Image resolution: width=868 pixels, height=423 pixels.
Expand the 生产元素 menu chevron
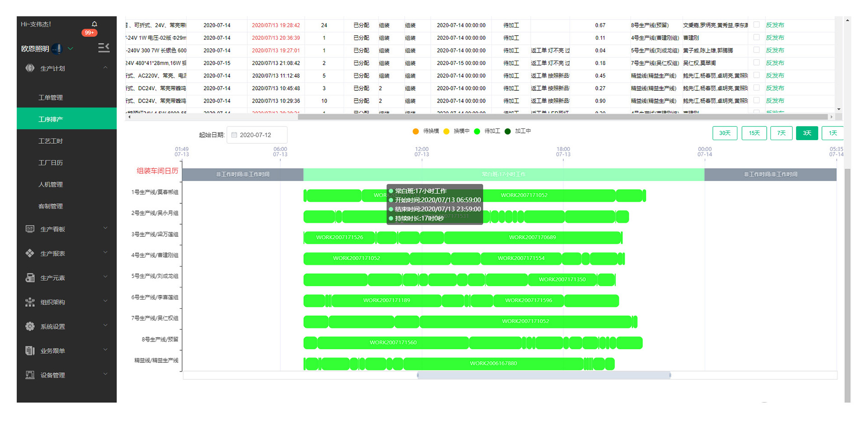pos(105,277)
